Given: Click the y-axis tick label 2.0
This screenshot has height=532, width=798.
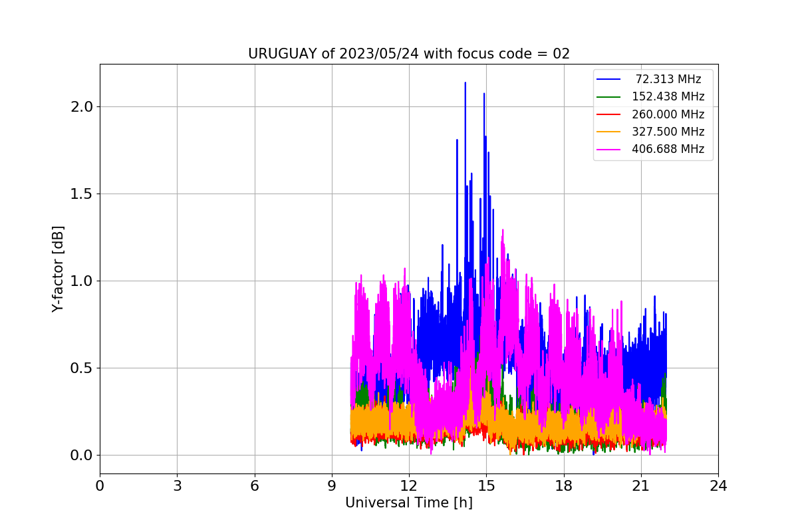Looking at the screenshot, I should pos(82,107).
